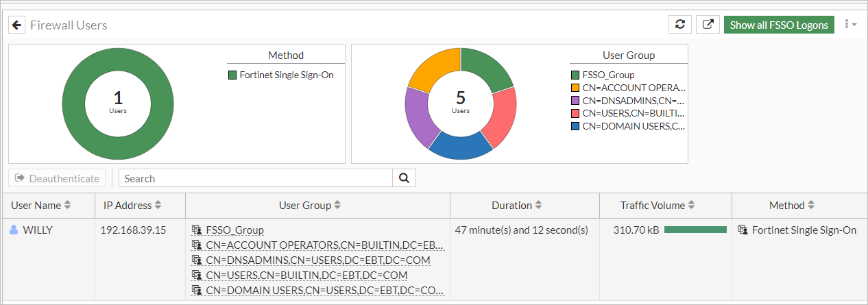The height and width of the screenshot is (305, 868).
Task: Click the 310.70 kB traffic value
Action: coord(636,230)
